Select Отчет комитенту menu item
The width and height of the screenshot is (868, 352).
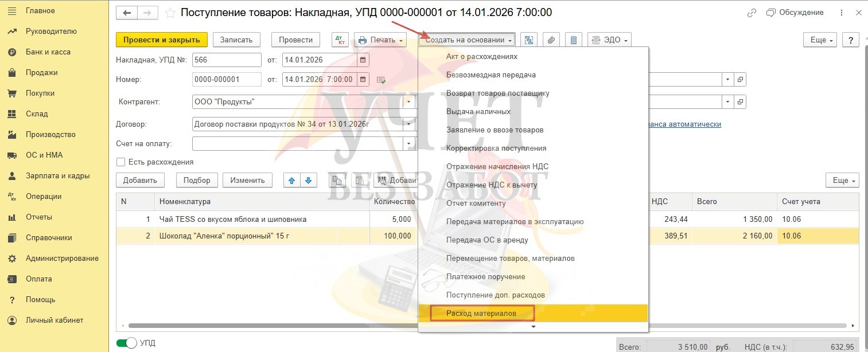pyautogui.click(x=534, y=204)
